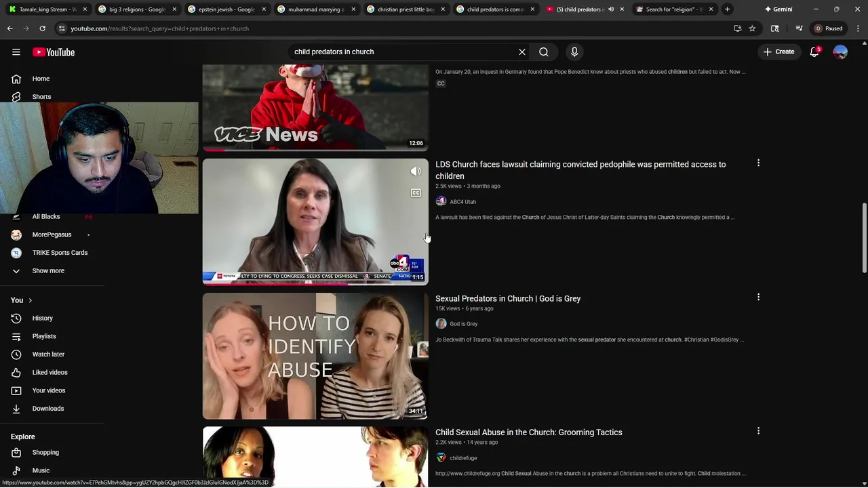Screen dimensions: 868x488
Task: Start voice search with the microphone
Action: coord(574,52)
